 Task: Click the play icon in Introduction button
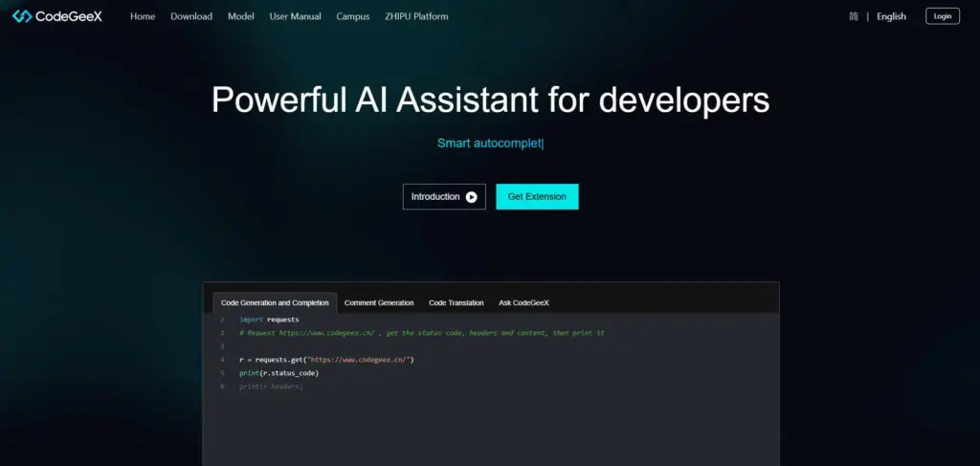point(471,197)
